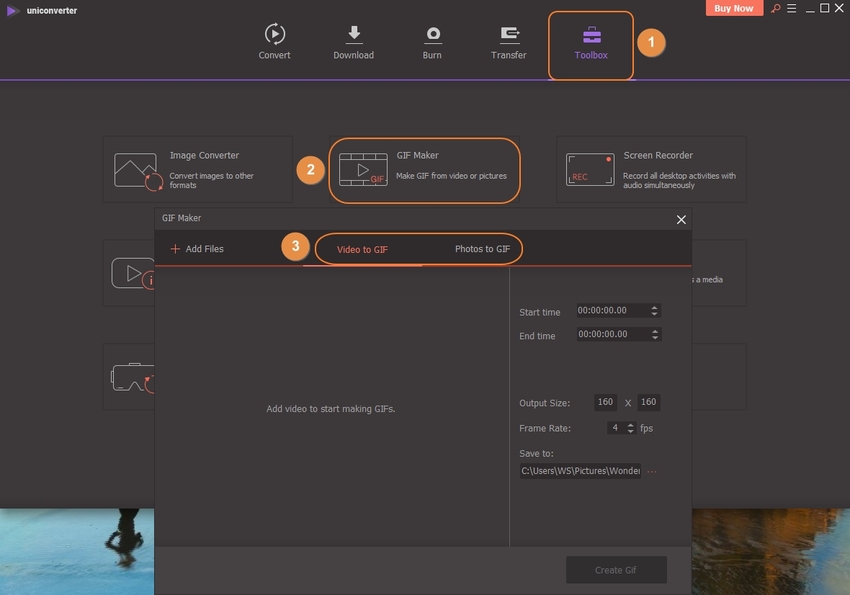Click the Output Size width field
The width and height of the screenshot is (850, 595).
pos(605,403)
